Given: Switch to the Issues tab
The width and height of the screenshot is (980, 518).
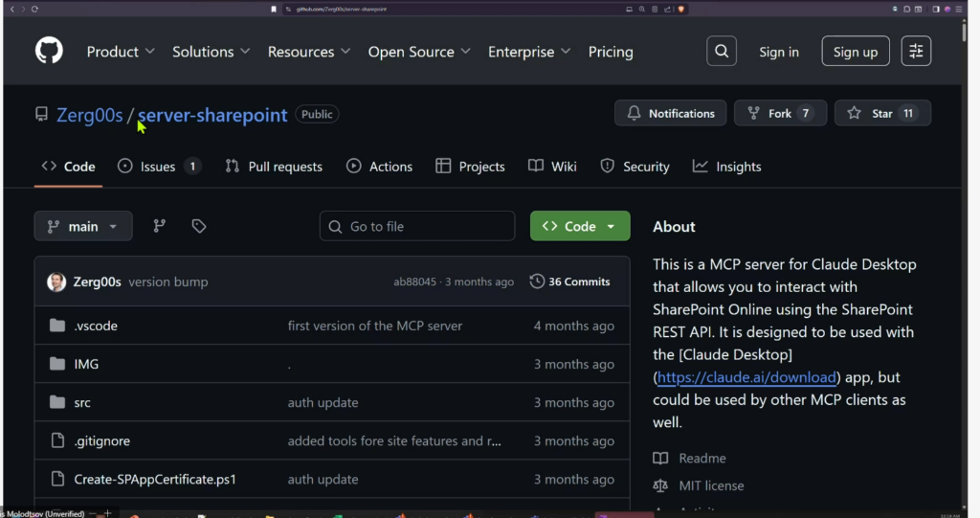Looking at the screenshot, I should pyautogui.click(x=160, y=167).
